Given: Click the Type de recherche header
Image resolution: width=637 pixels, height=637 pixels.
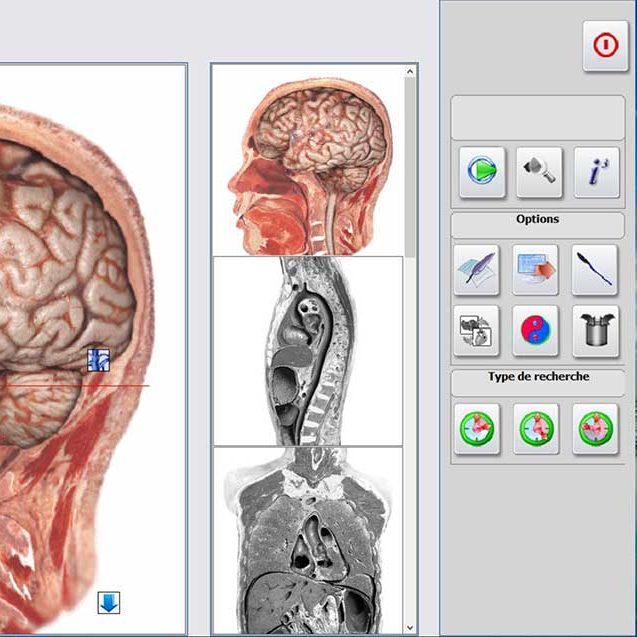Looking at the screenshot, I should point(538,383).
